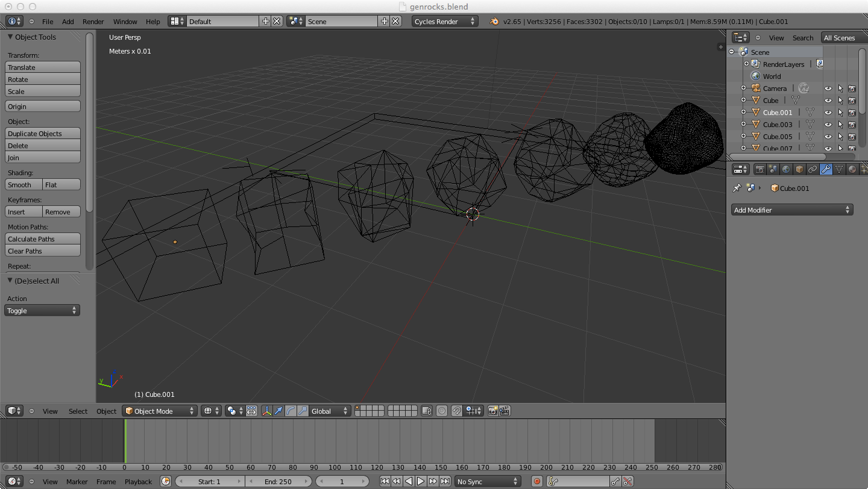The height and width of the screenshot is (489, 868).
Task: Click play animation forward button
Action: (421, 482)
